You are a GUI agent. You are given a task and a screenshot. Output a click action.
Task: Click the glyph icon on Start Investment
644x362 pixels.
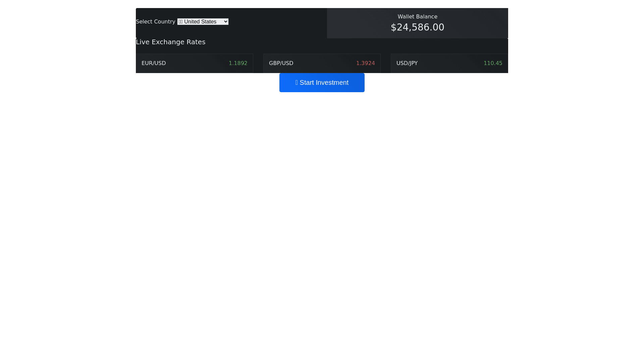[x=297, y=82]
